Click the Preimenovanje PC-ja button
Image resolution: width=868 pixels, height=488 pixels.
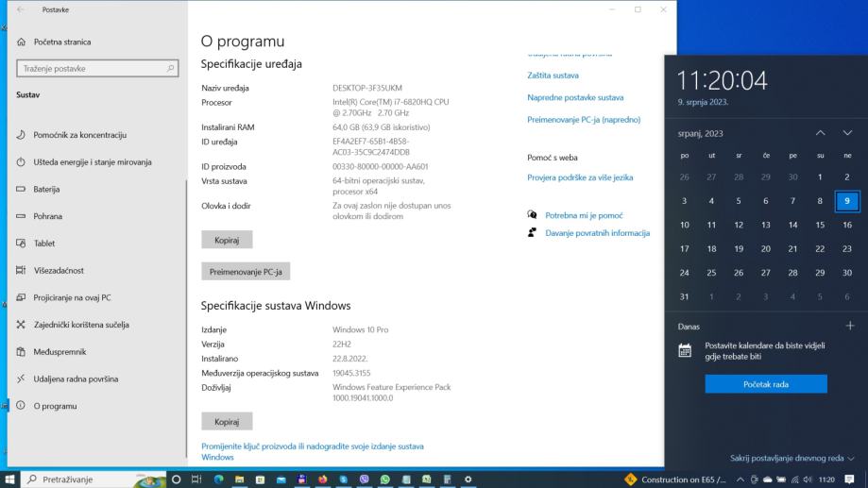click(x=246, y=272)
